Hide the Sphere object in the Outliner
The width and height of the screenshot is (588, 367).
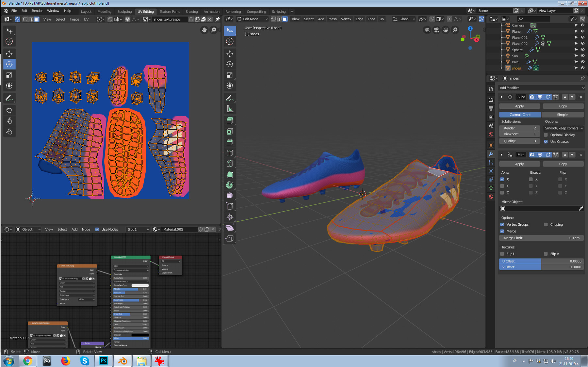click(x=582, y=50)
